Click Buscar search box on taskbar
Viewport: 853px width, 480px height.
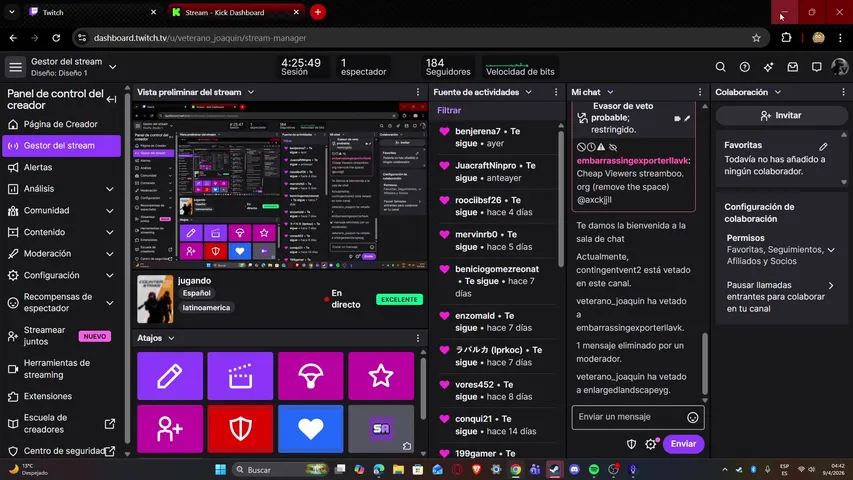tap(280, 470)
